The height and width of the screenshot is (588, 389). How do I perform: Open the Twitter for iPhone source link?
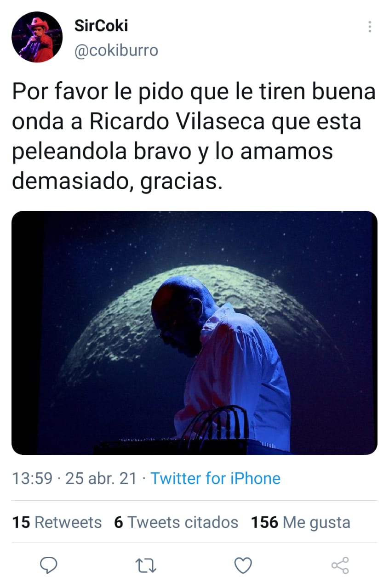click(x=216, y=478)
